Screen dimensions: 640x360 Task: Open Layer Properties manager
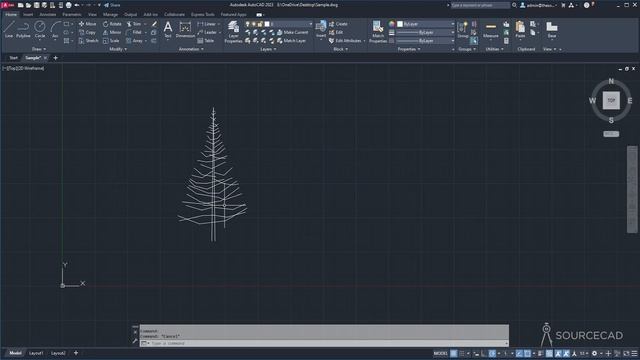[x=233, y=32]
